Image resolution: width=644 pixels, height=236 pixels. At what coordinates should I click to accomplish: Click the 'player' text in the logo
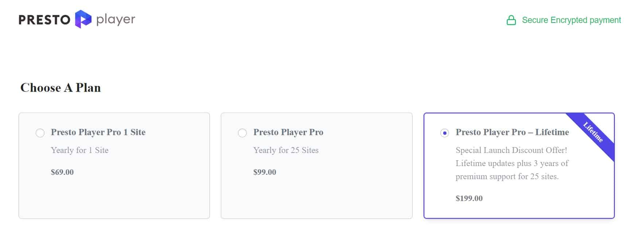(x=116, y=19)
